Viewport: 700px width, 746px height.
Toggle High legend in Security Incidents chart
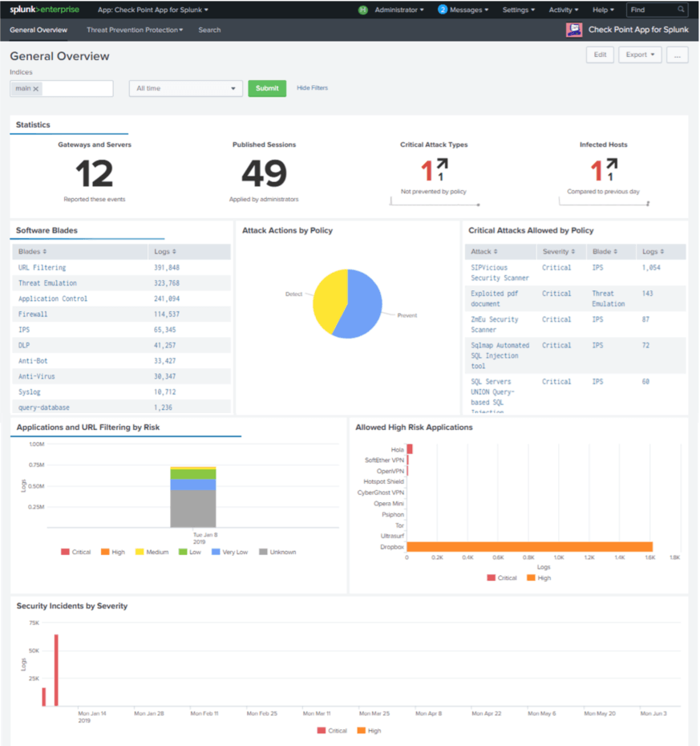(x=369, y=731)
